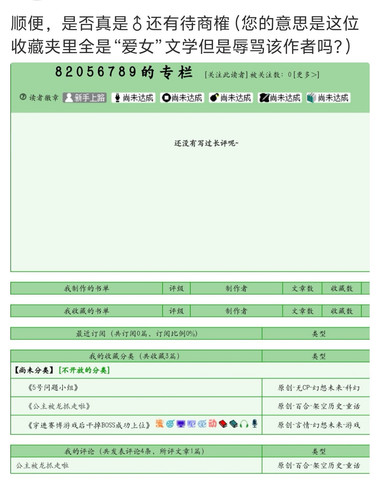
Task: Click the orange 漫 icon after 穿进赛博游戏 title
Action: click(160, 424)
